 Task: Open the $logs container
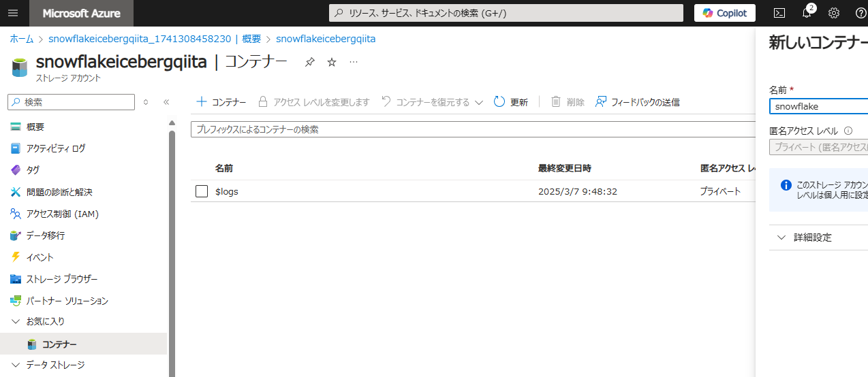[227, 192]
